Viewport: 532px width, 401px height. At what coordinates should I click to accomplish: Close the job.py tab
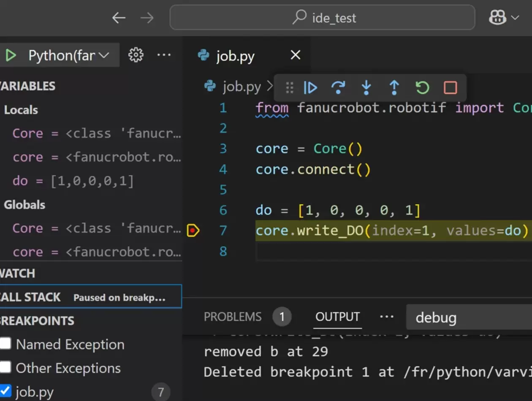pyautogui.click(x=296, y=55)
